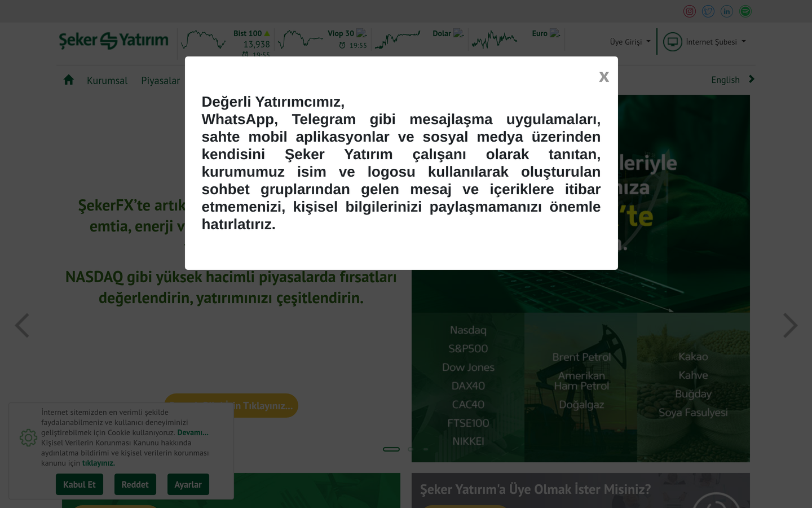Click the Euro ticker label
Viewport: 812px width, 508px height.
pyautogui.click(x=540, y=34)
